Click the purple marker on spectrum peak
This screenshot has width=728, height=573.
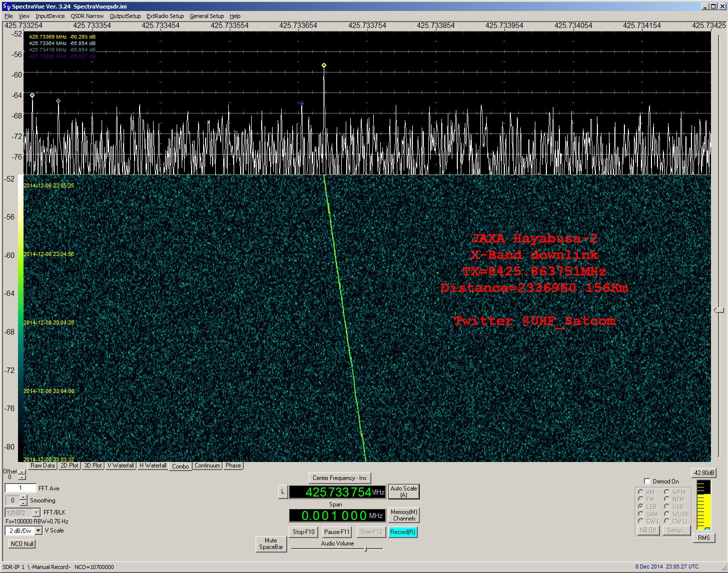coord(302,103)
